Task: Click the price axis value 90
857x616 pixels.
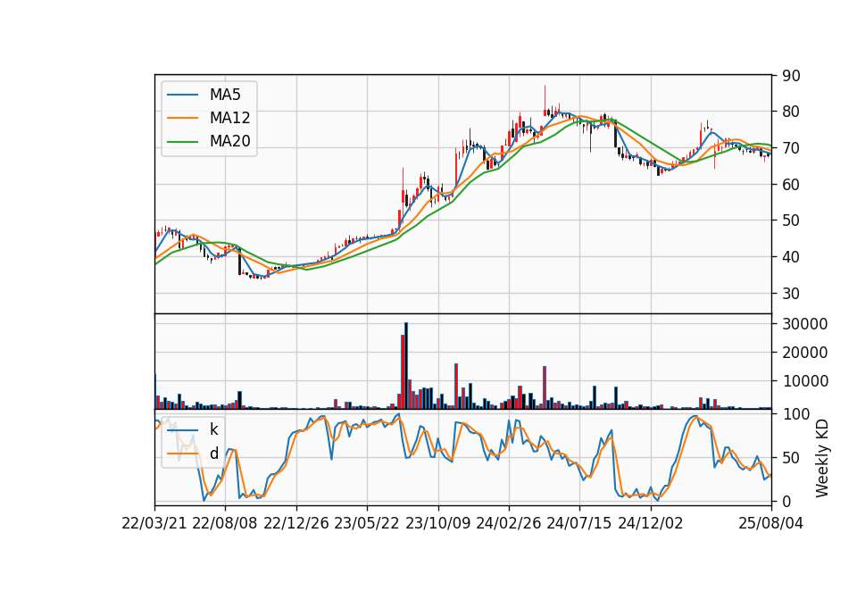Action: [x=791, y=76]
